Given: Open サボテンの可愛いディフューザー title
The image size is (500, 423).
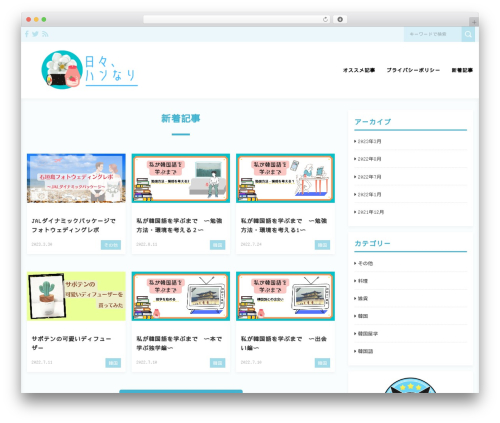Looking at the screenshot, I should tap(71, 343).
